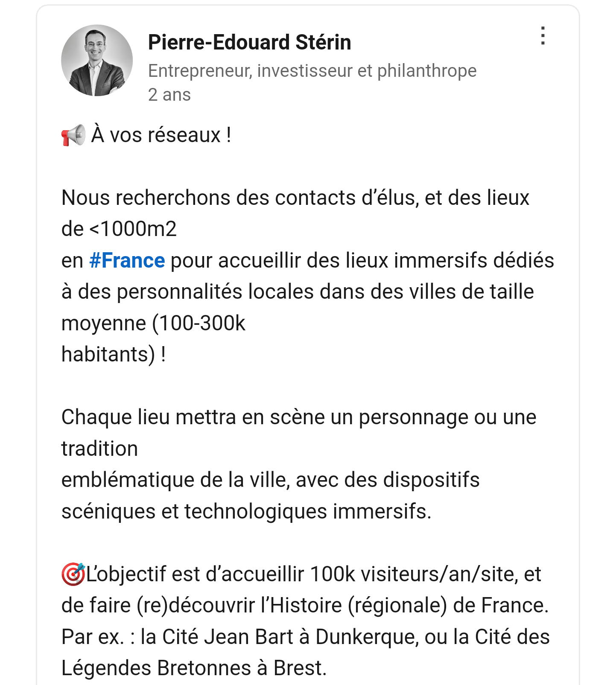
Task: Click the "habitants) !" line
Action: [114, 354]
